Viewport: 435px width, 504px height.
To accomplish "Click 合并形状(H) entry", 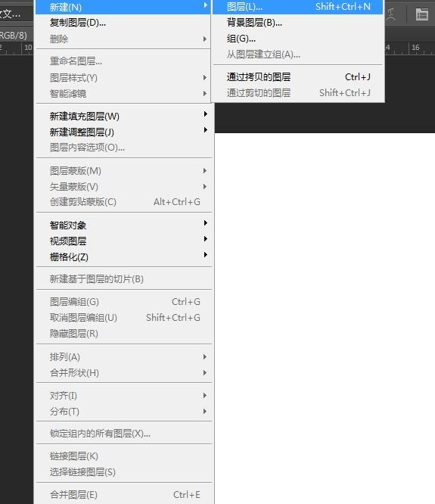I will coord(123,372).
